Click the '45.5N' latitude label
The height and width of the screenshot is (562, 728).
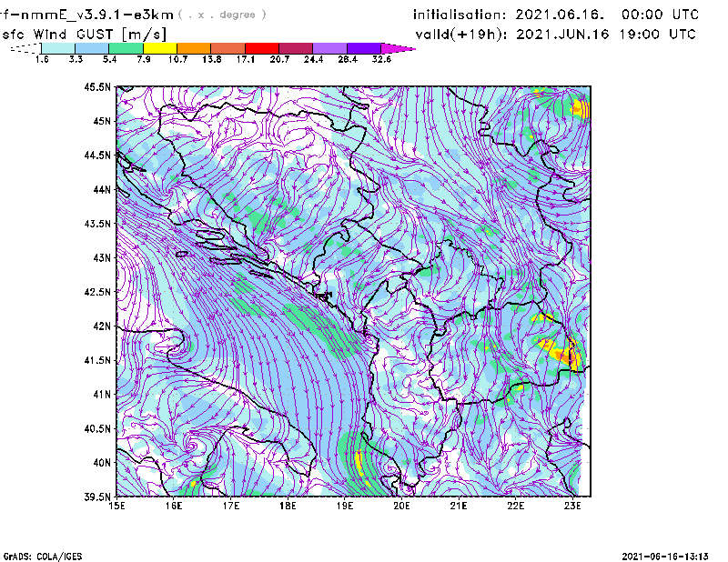click(97, 86)
